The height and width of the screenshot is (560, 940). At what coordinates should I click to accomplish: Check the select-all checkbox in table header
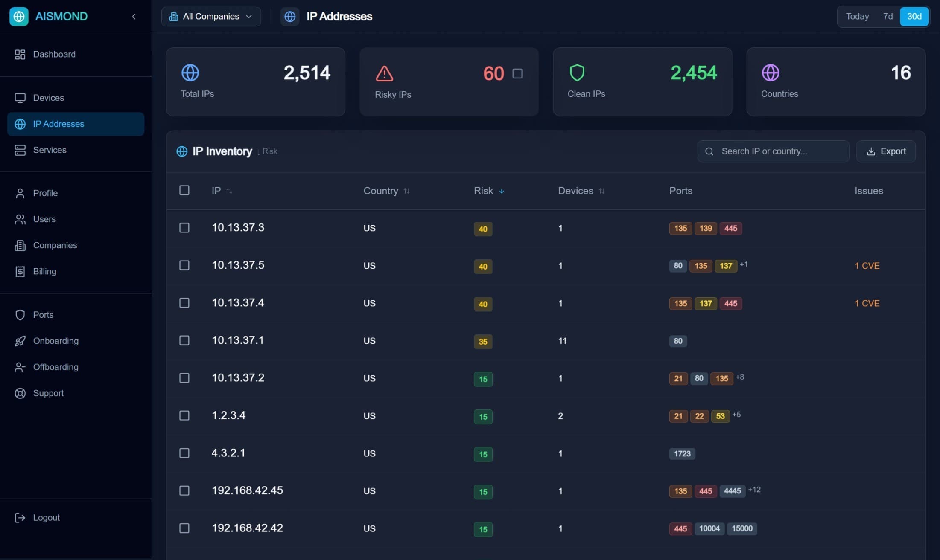coord(184,190)
